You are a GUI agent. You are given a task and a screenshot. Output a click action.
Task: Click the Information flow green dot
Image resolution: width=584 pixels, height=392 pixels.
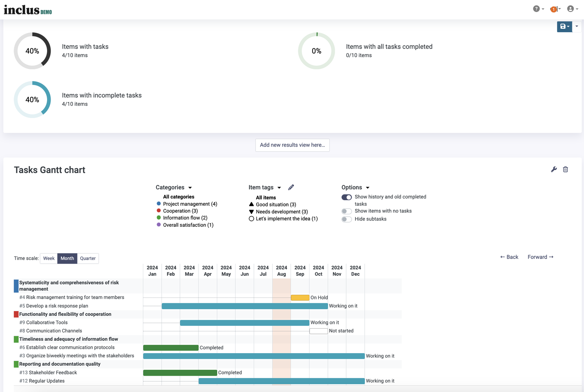[159, 218]
